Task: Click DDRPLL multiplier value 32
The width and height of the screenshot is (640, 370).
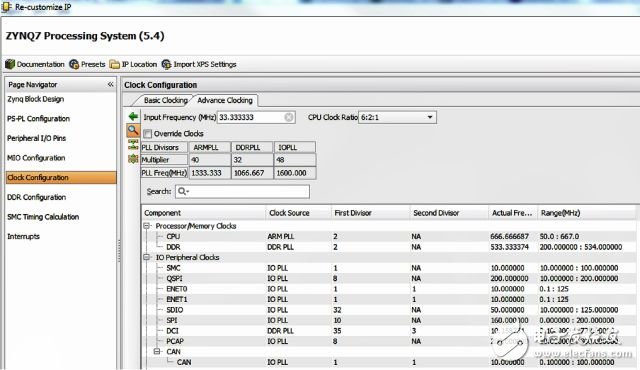Action: [252, 160]
